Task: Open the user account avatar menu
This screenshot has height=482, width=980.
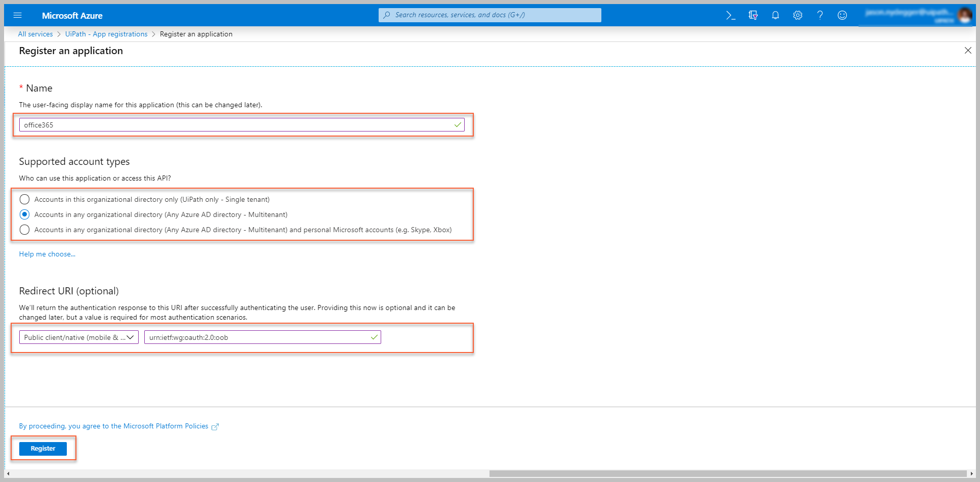Action: (965, 15)
